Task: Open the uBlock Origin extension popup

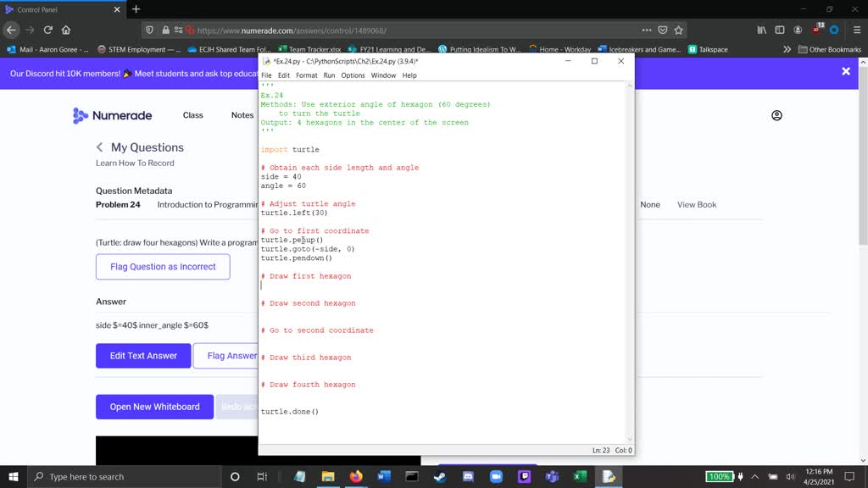Action: 815,28
